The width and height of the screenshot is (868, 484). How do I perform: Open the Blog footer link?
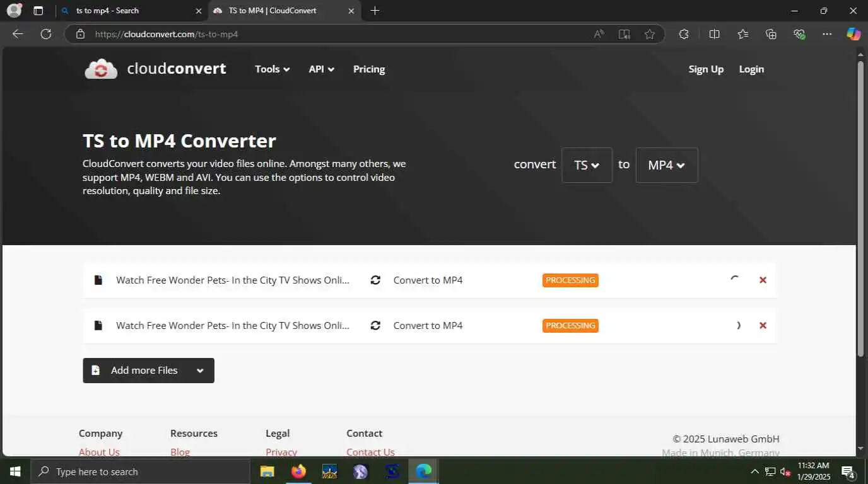(180, 452)
